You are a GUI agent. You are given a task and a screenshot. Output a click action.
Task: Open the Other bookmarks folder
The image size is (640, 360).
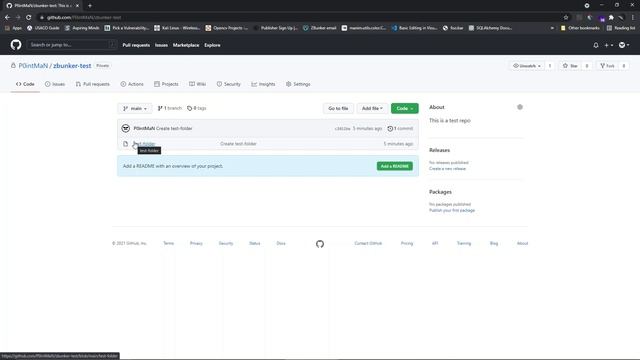(x=580, y=28)
